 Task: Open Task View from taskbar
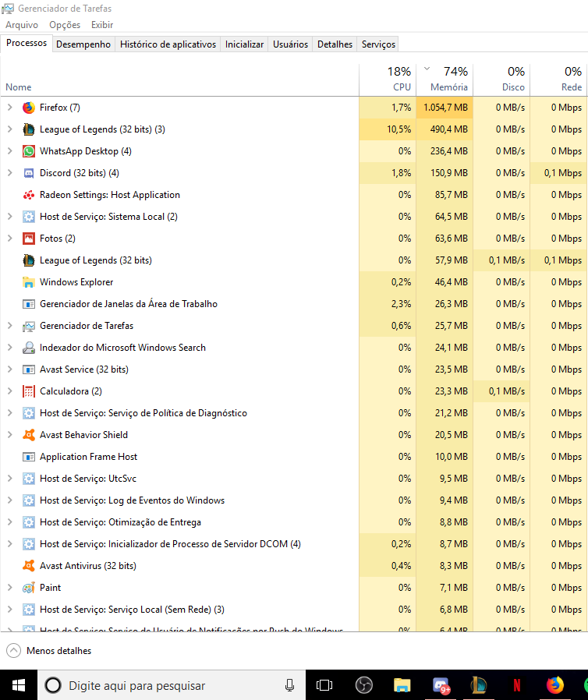coord(324,685)
